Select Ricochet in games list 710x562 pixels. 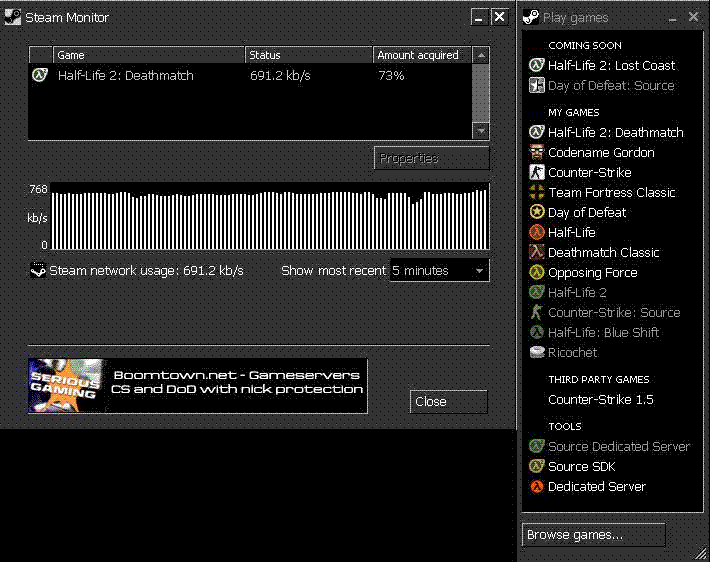[572, 352]
